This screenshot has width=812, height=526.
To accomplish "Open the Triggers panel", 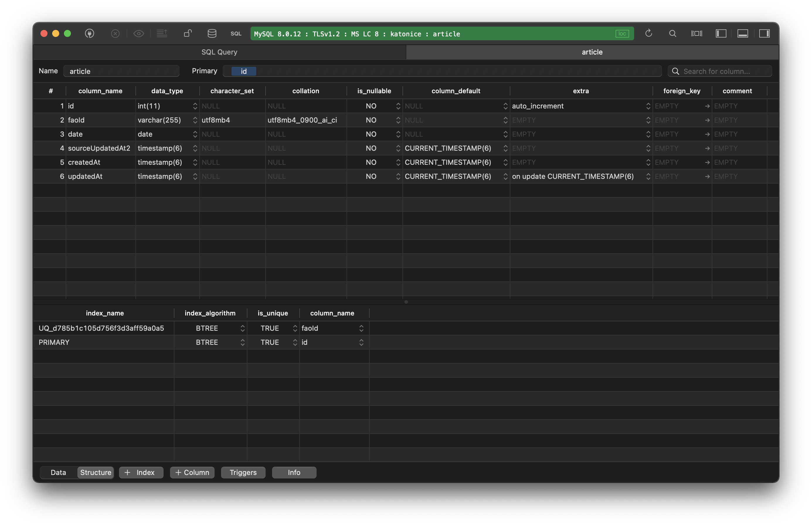I will pos(243,472).
